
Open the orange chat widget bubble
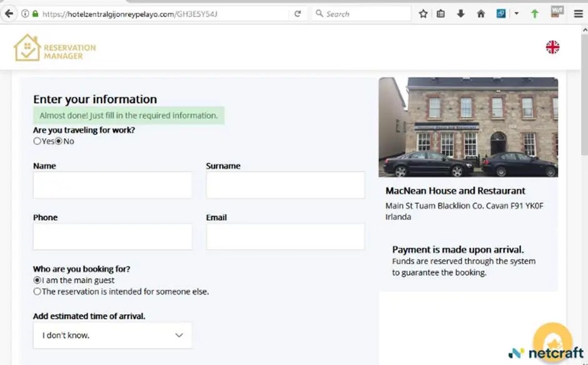pos(553,341)
